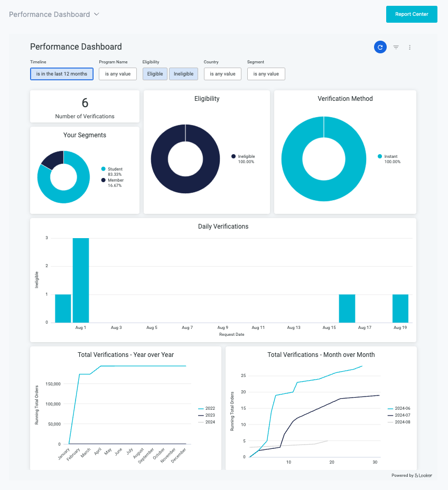Click the 'Aug 9' axis label

[222, 327]
